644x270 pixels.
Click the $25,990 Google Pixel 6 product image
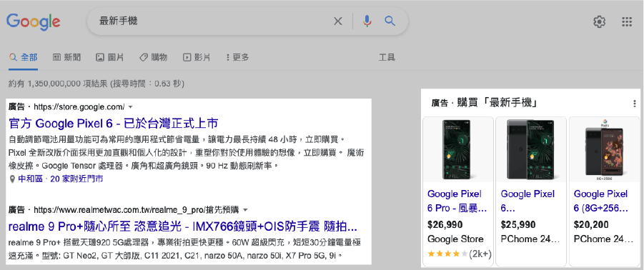pos(531,150)
